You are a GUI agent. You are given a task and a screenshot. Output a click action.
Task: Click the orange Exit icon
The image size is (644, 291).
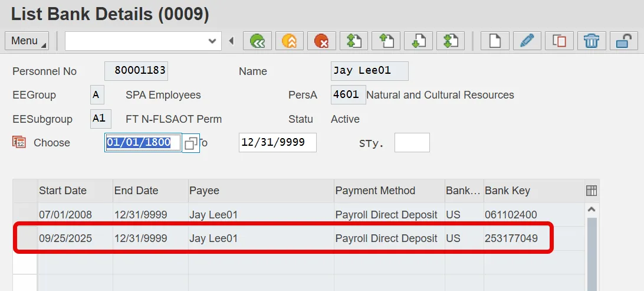tap(290, 41)
